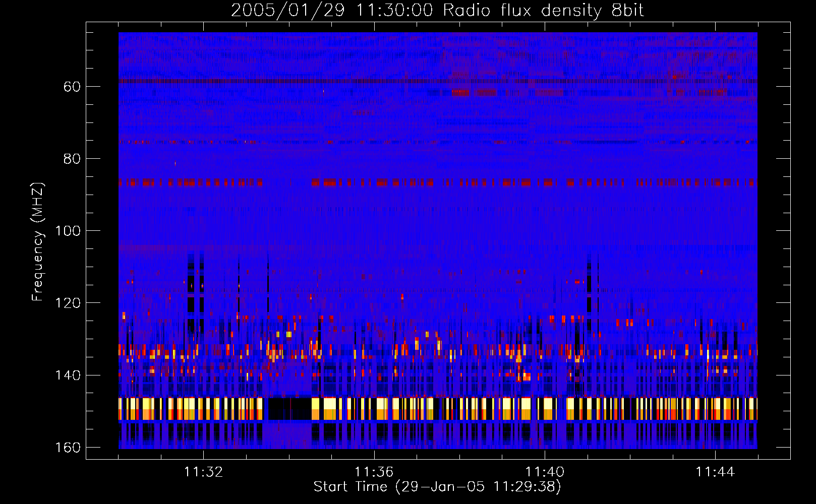Image resolution: width=816 pixels, height=504 pixels.
Task: Click the 100 frequency tick label
Action: pyautogui.click(x=67, y=231)
